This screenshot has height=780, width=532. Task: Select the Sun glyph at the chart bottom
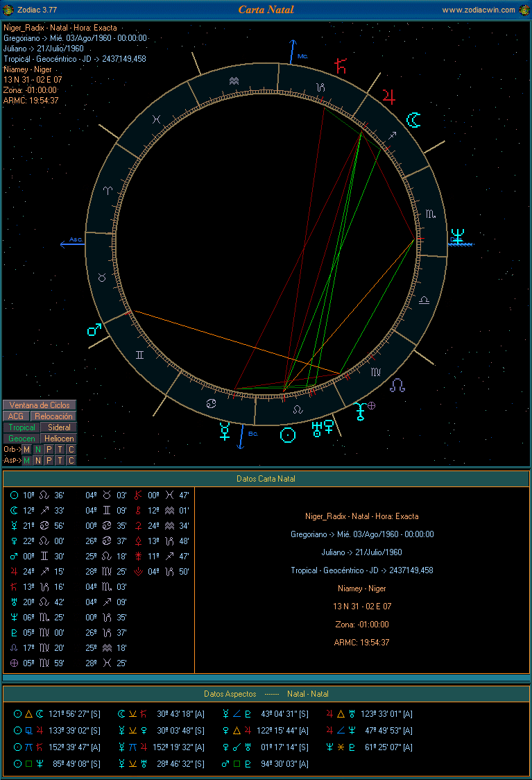[288, 435]
